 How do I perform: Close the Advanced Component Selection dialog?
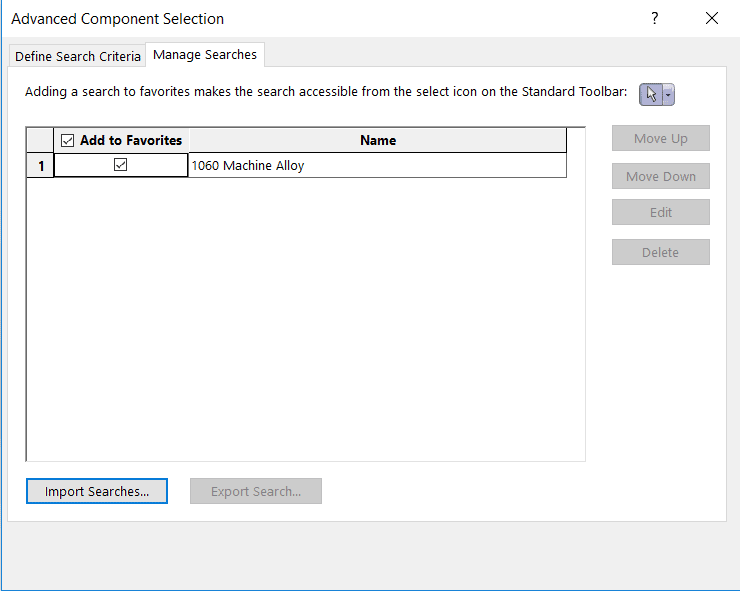tap(711, 19)
